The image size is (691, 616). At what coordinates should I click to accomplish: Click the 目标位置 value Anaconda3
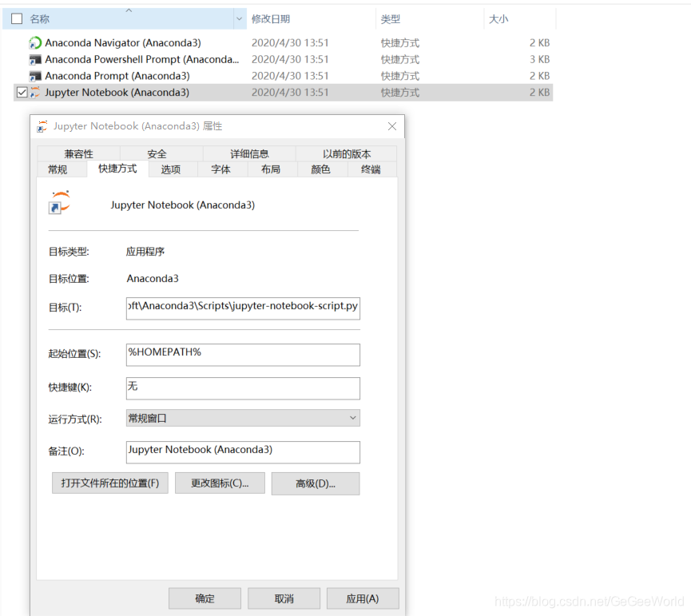coord(153,279)
